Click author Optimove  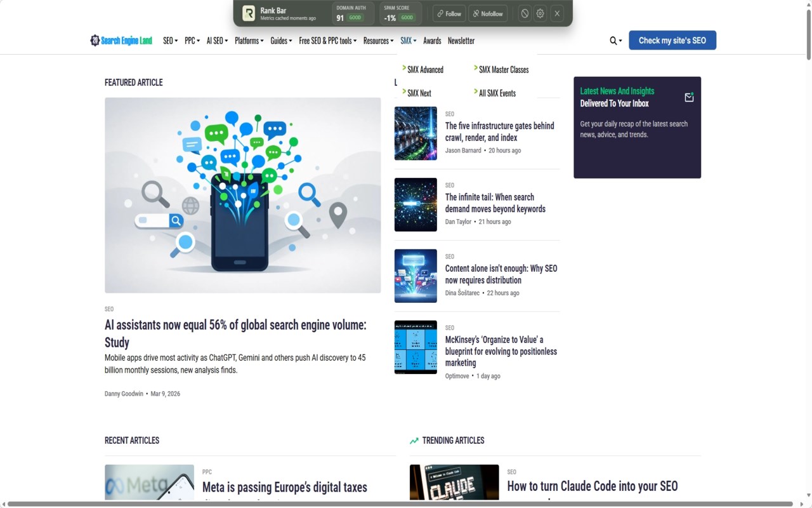click(457, 376)
